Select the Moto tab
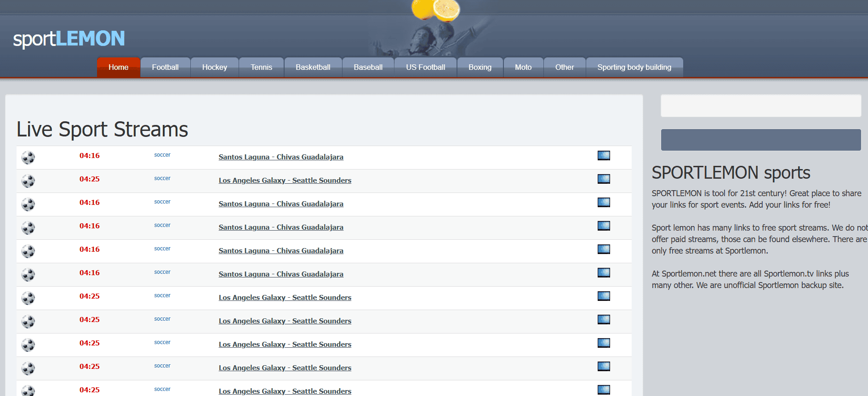Viewport: 868px width, 396px height. click(x=523, y=68)
